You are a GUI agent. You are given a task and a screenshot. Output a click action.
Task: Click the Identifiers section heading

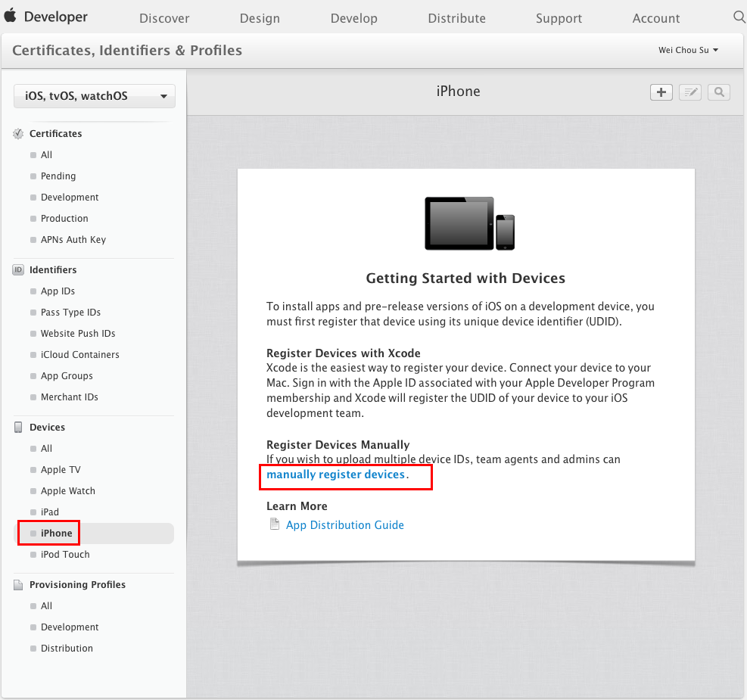53,270
